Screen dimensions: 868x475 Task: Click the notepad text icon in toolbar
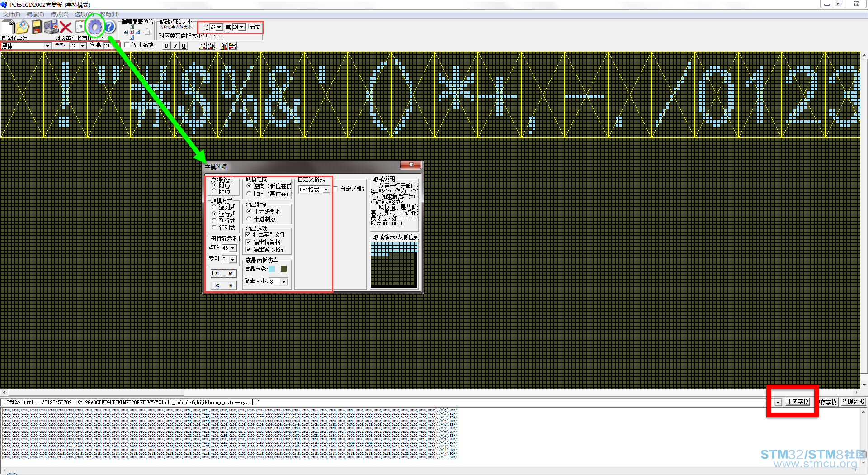tap(80, 27)
